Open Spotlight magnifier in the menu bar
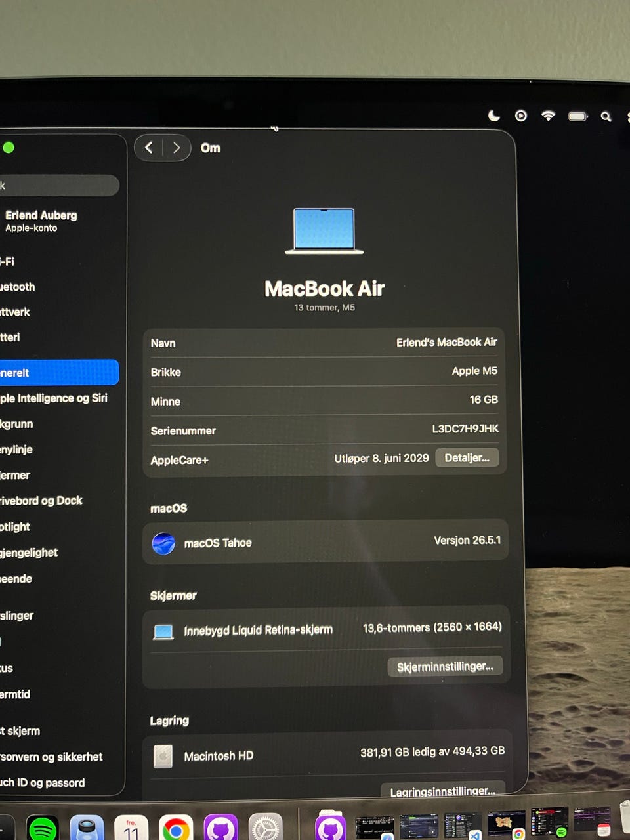 pos(606,117)
